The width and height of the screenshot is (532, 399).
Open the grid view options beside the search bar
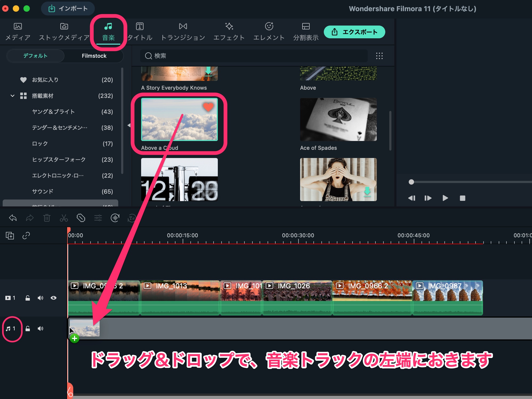[x=379, y=56]
